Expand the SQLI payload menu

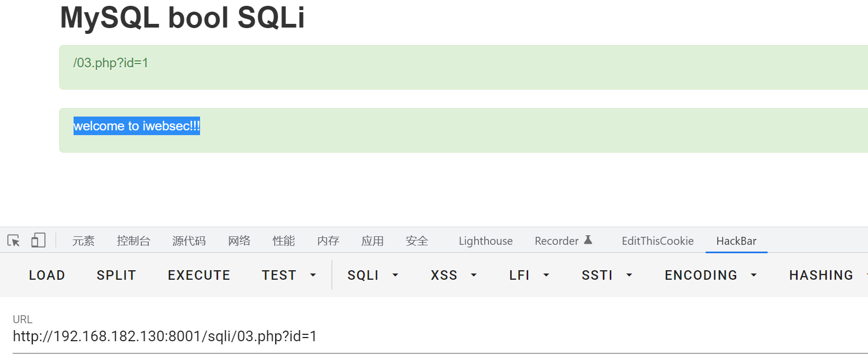pos(372,275)
